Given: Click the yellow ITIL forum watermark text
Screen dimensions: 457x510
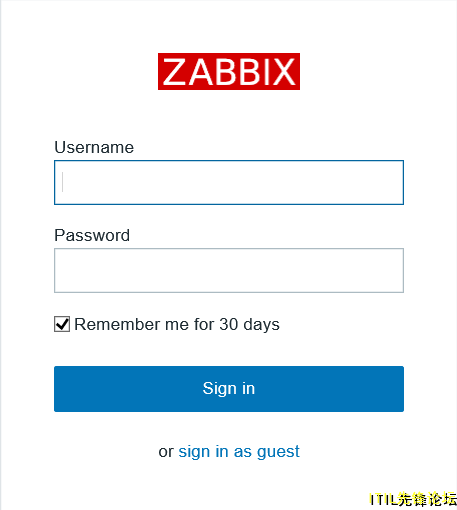Looking at the screenshot, I should coord(413,499).
